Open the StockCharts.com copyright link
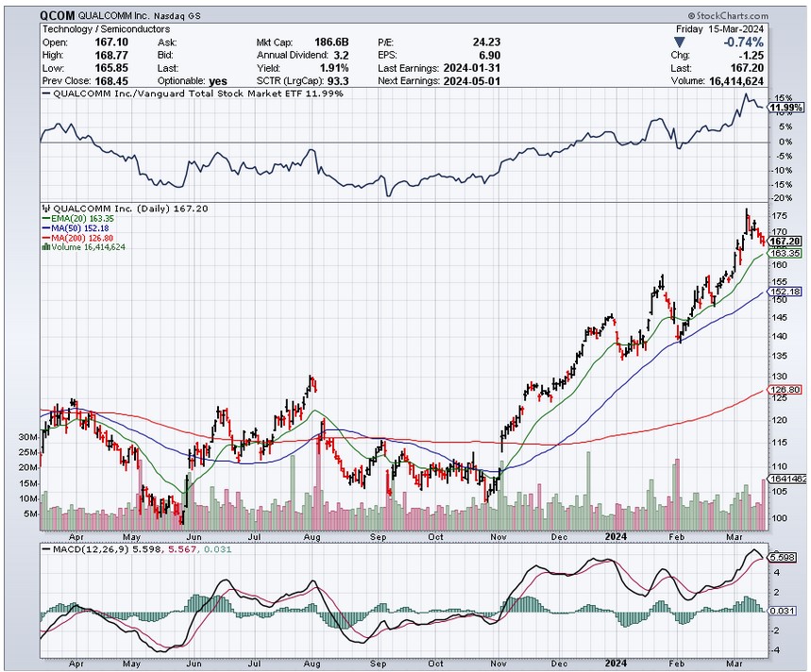 728,16
